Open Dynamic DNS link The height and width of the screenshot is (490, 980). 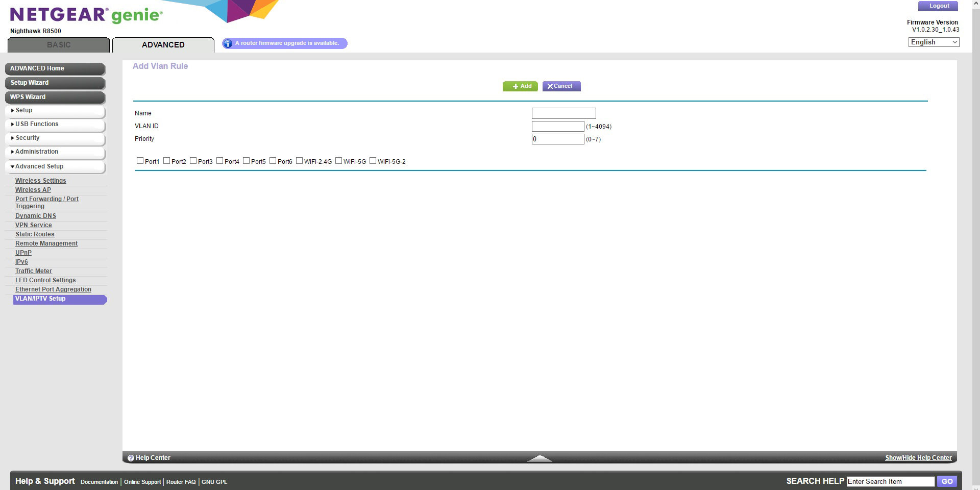pos(36,216)
